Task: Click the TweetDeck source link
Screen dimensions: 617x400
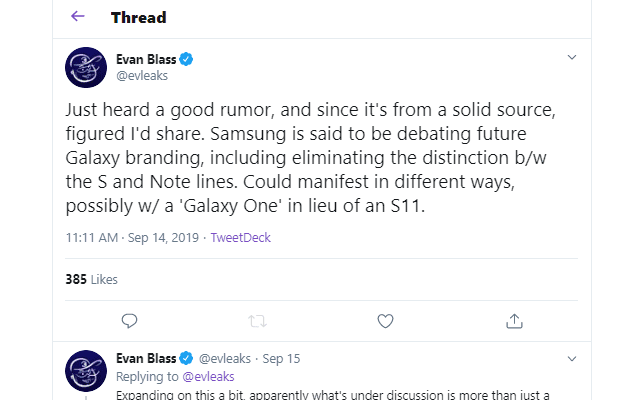Action: pos(242,238)
